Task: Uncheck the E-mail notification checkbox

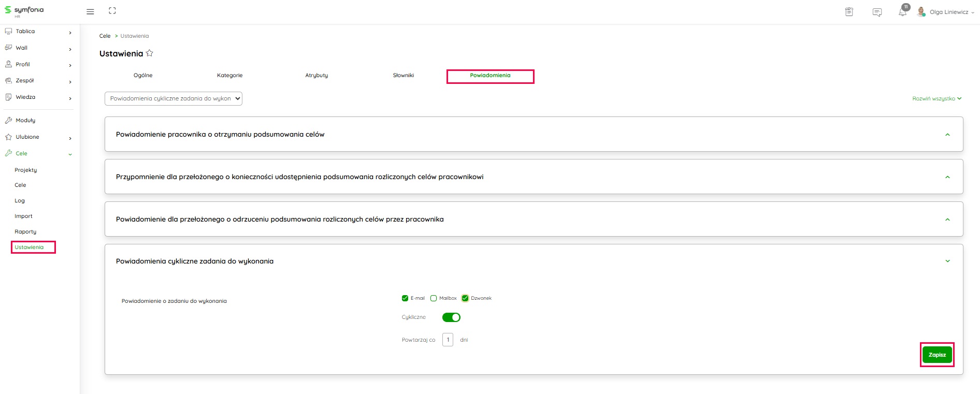Action: (405, 298)
